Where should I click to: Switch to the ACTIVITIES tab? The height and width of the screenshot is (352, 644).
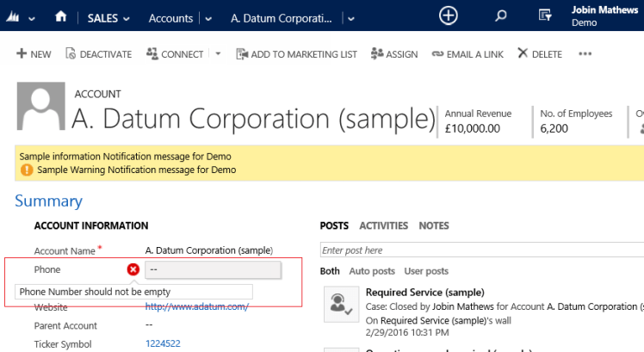(x=383, y=225)
